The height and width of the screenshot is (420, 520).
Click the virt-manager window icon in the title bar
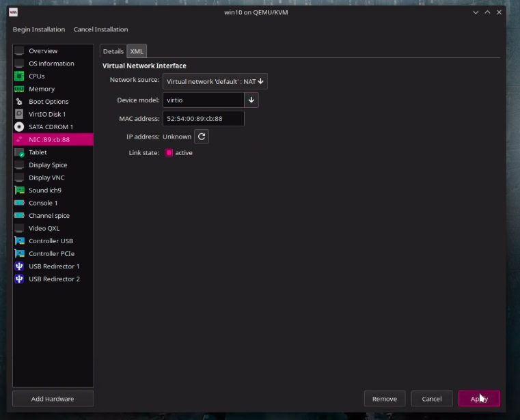13,12
